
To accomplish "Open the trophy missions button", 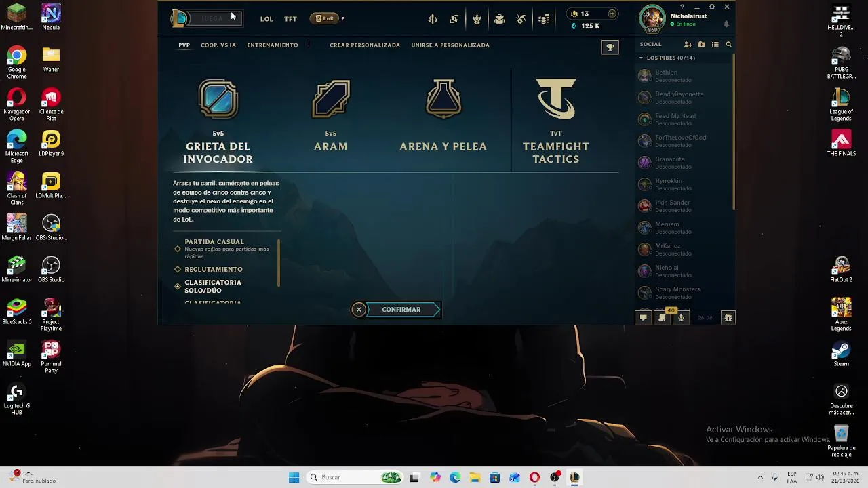I will click(610, 47).
